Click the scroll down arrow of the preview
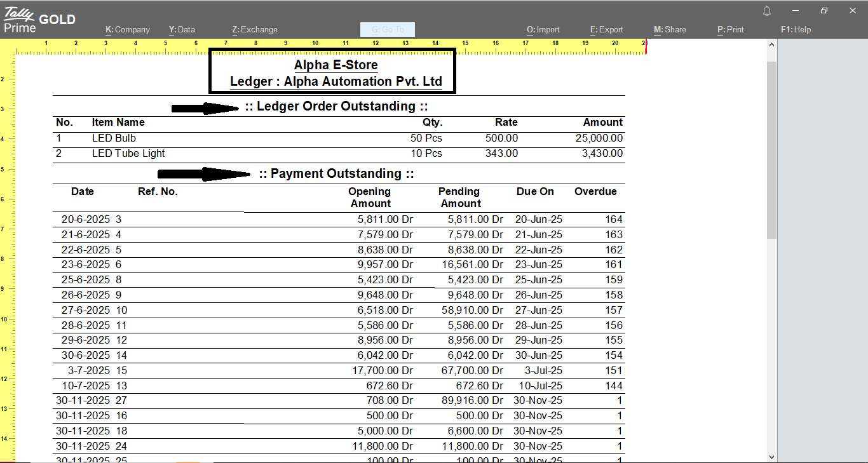Image resolution: width=868 pixels, height=463 pixels. pos(772,457)
